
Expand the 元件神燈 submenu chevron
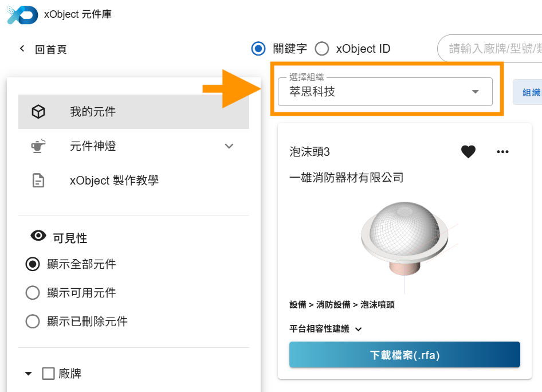(x=229, y=146)
